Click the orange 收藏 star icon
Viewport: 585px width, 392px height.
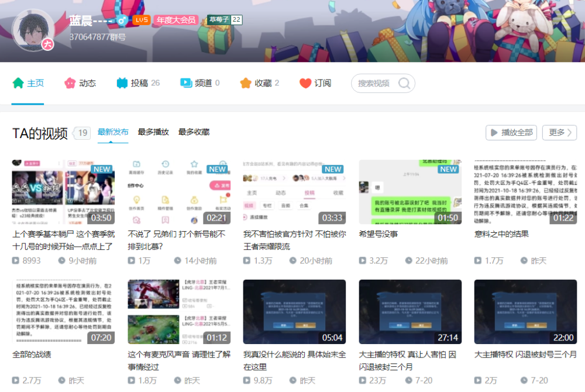click(x=246, y=83)
